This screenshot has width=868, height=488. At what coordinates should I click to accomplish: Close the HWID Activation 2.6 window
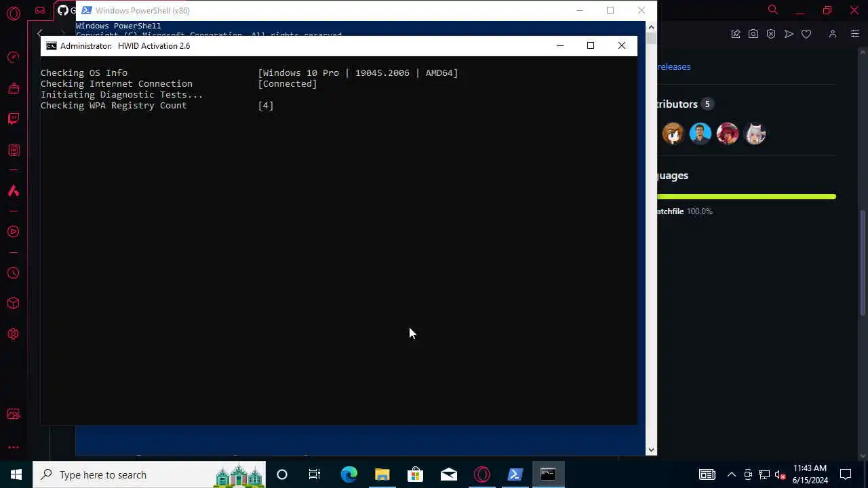click(621, 45)
